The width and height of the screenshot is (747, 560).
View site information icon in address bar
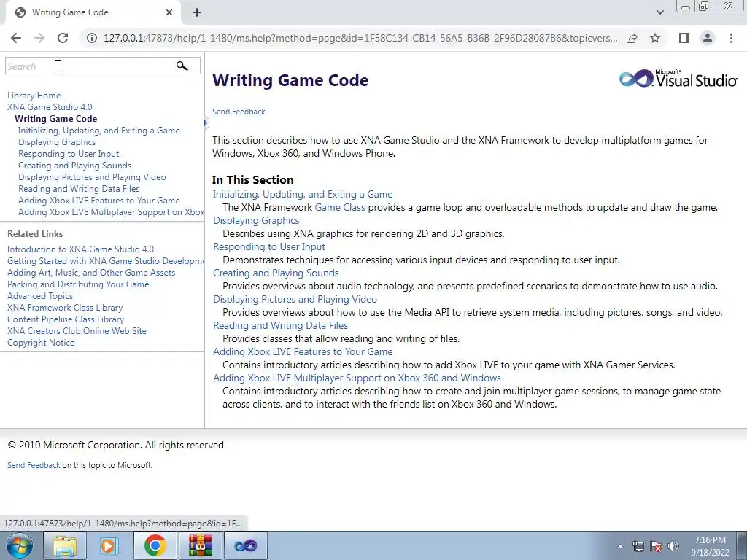pyautogui.click(x=92, y=38)
